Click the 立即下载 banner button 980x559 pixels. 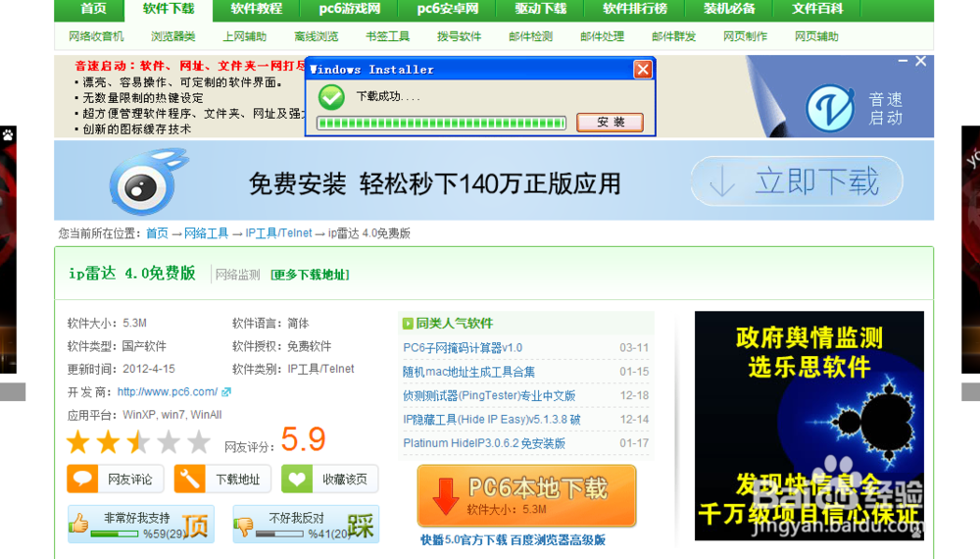coord(797,181)
